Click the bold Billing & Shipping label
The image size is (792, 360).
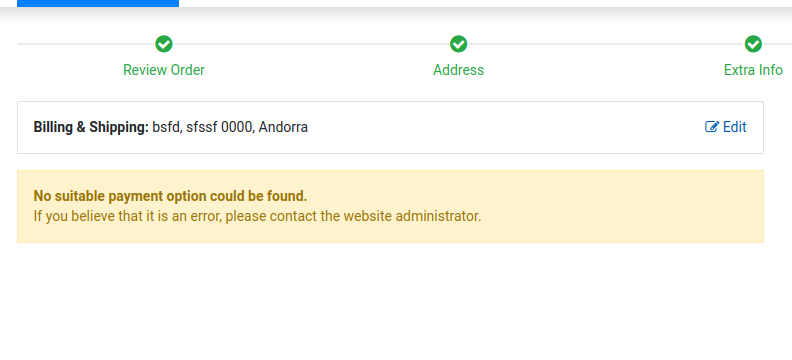point(91,127)
